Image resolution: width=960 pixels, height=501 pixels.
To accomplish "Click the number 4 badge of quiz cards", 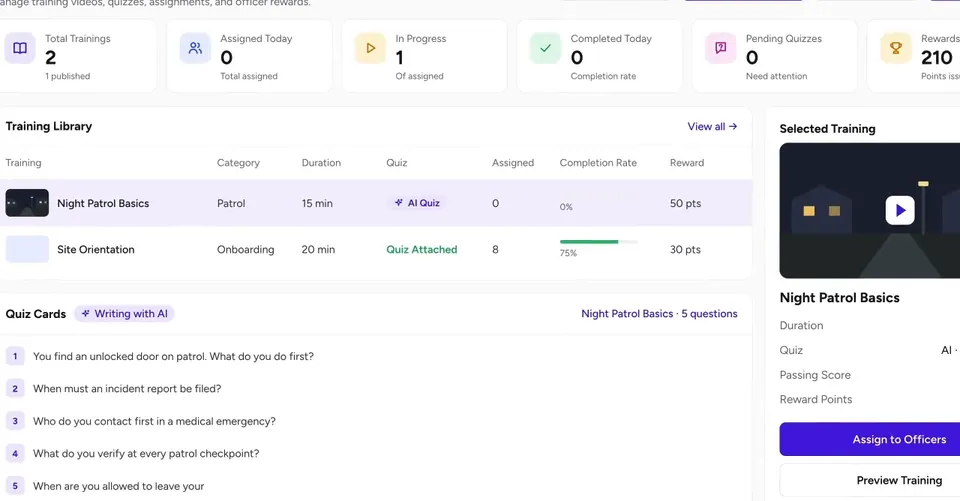I will (x=15, y=453).
